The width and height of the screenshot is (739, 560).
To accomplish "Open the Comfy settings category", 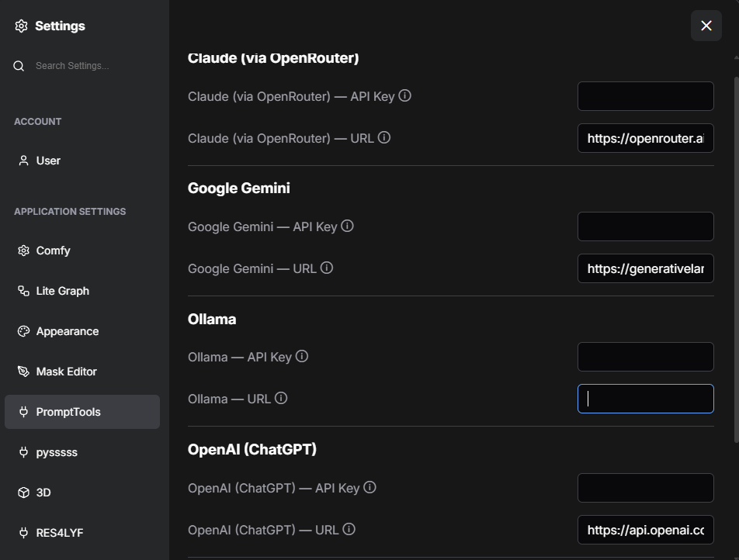I will pos(82,251).
